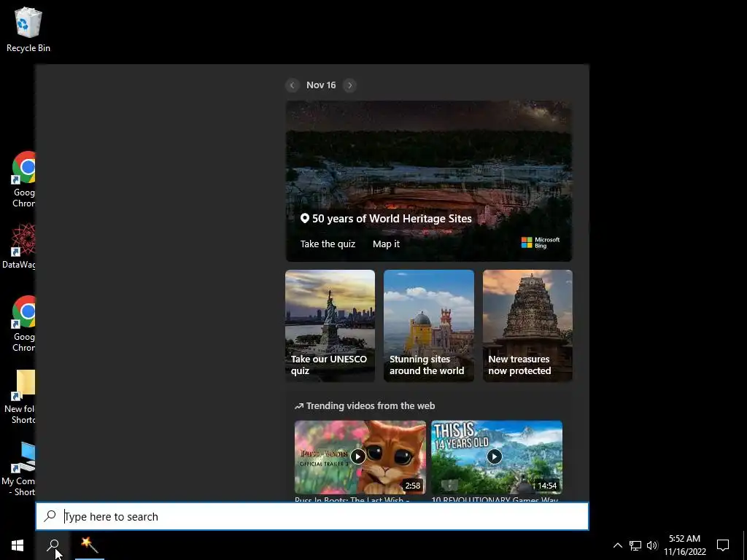Open the network status tray icon
Viewport: 747px width, 560px height.
tap(635, 545)
